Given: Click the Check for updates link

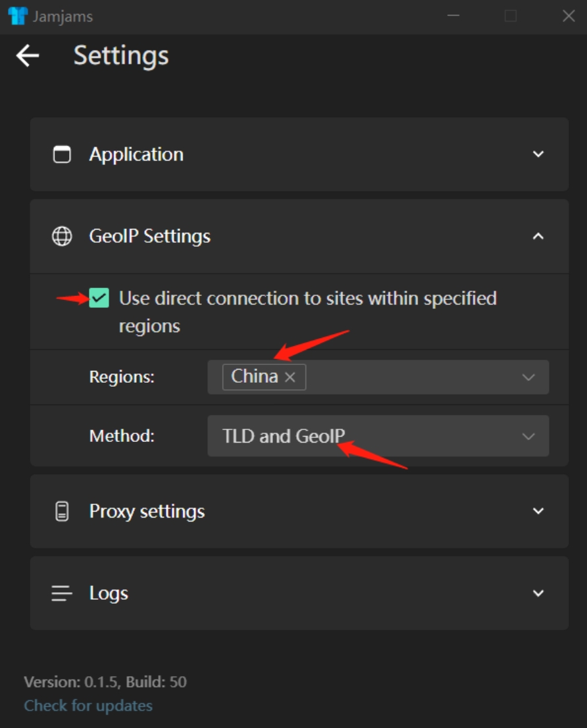Looking at the screenshot, I should point(88,706).
